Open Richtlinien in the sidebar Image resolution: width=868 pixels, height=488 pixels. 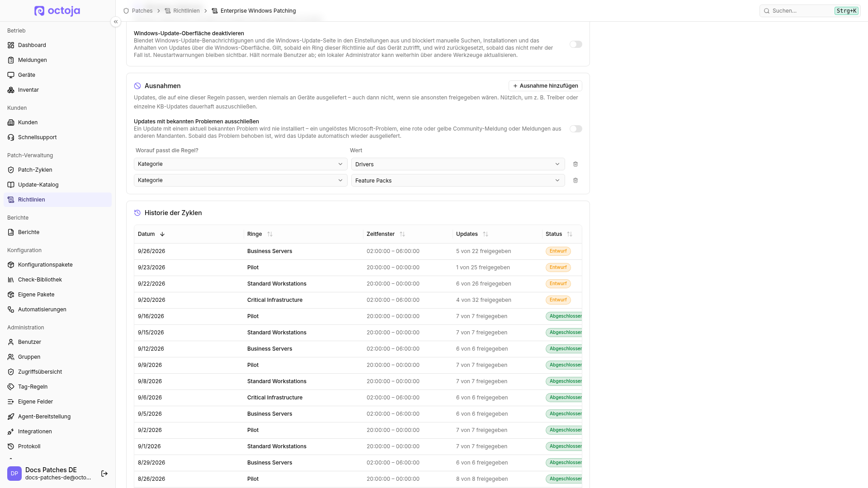(57, 200)
